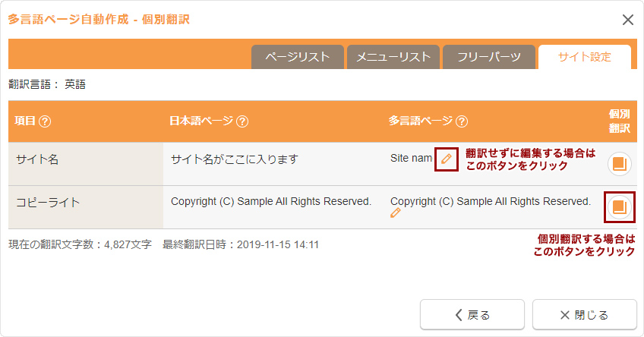Click the 個別翻訳 column header
Image resolution: width=644 pixels, height=337 pixels.
620,121
